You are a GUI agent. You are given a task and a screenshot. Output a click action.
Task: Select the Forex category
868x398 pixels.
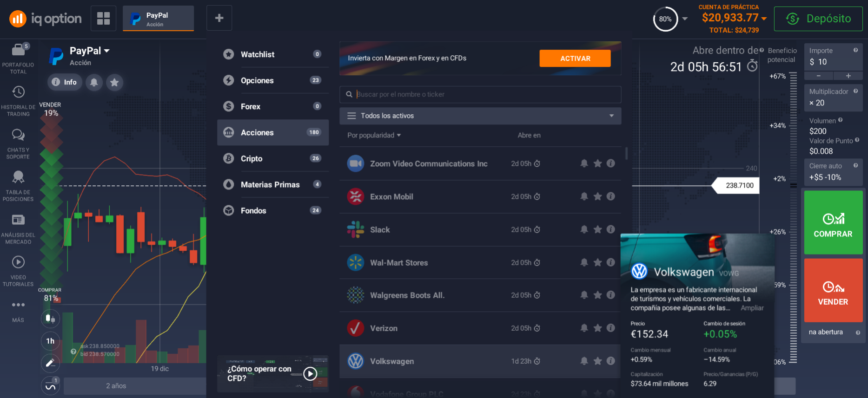coord(273,106)
